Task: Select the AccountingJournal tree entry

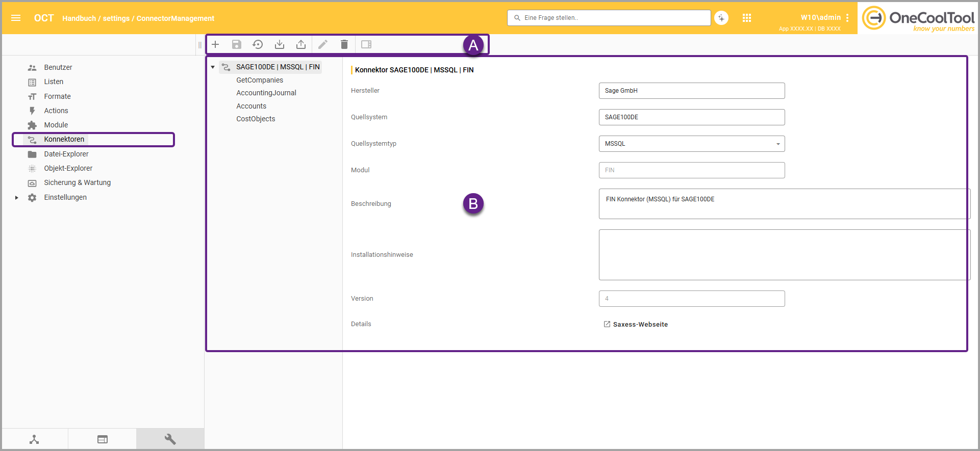Action: click(x=266, y=93)
